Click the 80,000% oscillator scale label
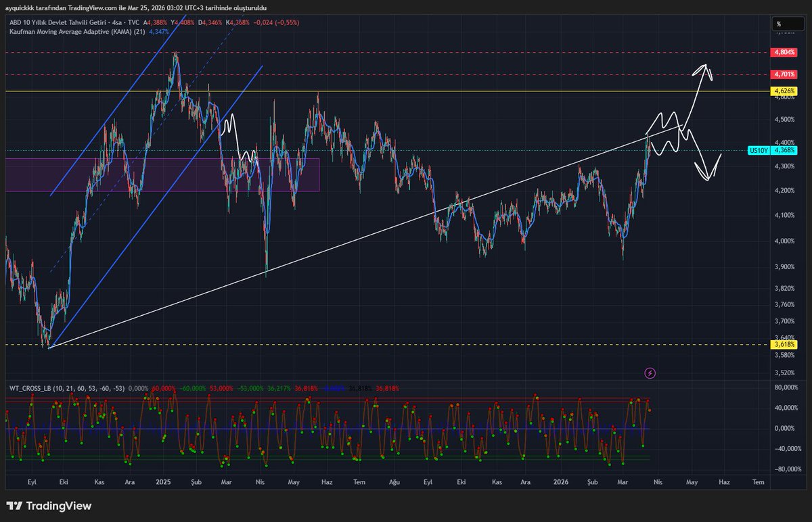Viewport: 812px width, 522px height. (785, 387)
